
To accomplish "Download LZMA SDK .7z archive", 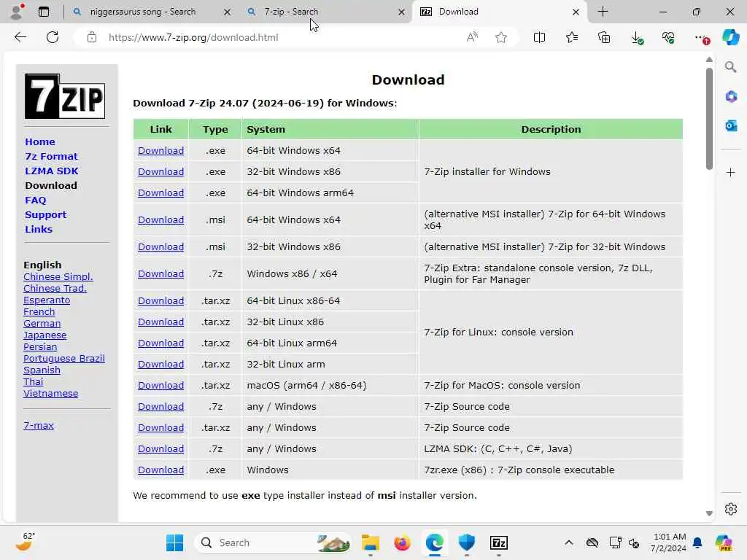I will (x=161, y=448).
